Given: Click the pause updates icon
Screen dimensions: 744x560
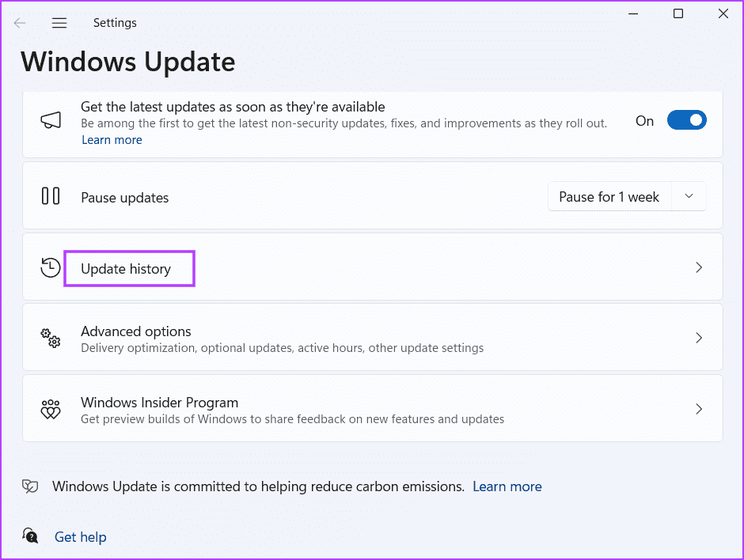Looking at the screenshot, I should click(51, 196).
